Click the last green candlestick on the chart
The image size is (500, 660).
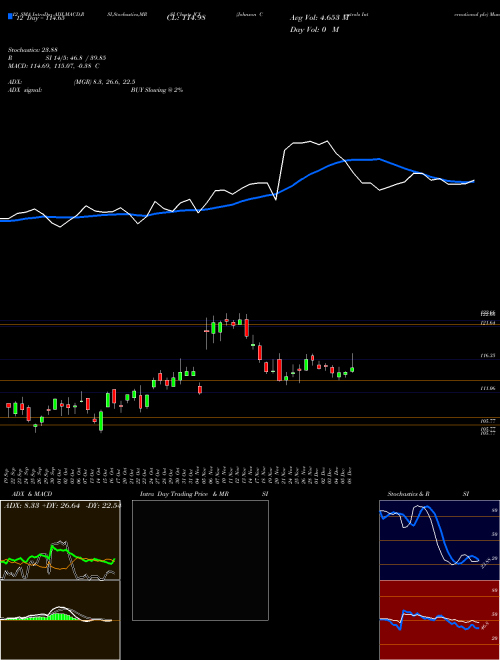point(352,369)
